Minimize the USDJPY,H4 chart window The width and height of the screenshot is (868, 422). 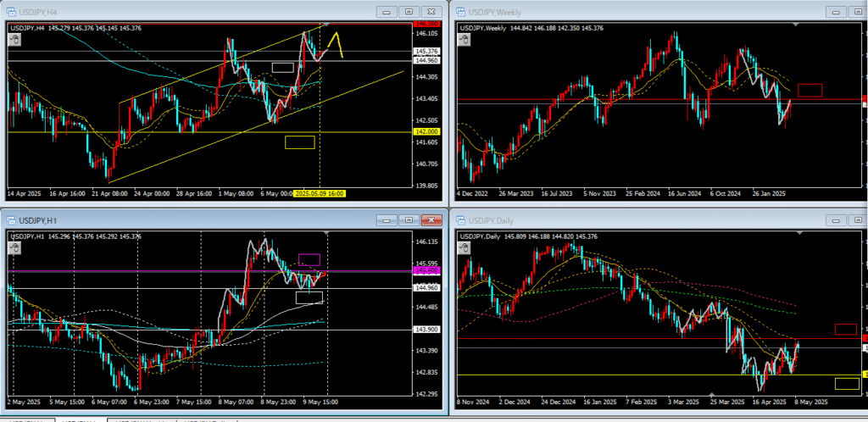coord(387,12)
